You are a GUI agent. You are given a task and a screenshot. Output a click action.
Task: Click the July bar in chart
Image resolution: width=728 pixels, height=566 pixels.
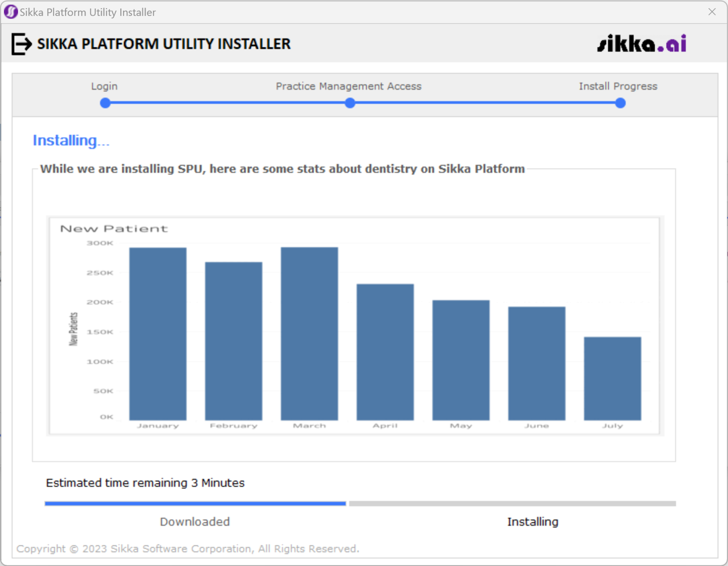point(612,378)
